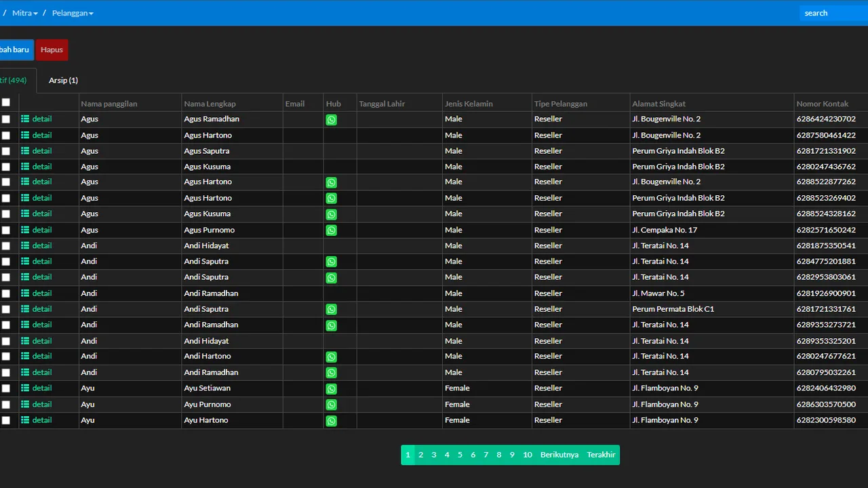
Task: Check the box for contact 6281875350541
Action: coord(6,246)
